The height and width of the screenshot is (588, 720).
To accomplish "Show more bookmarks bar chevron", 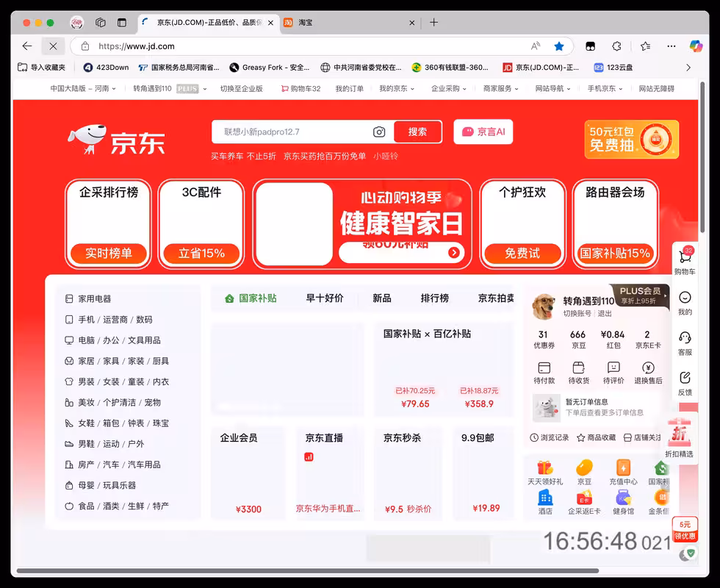I will click(x=688, y=68).
